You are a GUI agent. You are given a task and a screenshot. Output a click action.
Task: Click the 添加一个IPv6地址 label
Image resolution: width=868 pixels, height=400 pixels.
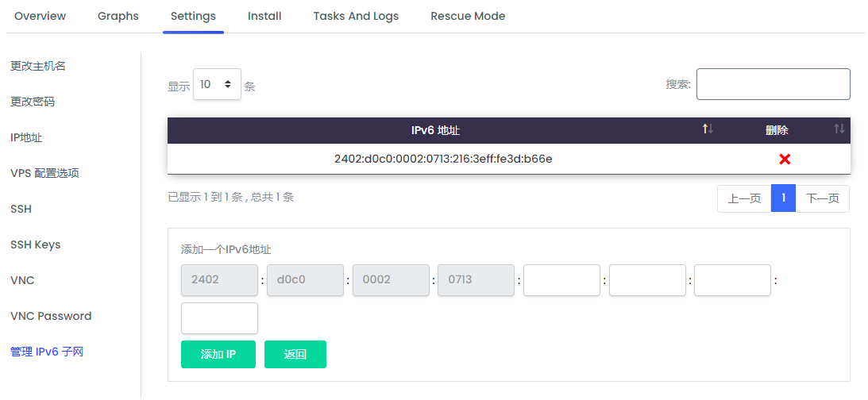226,249
